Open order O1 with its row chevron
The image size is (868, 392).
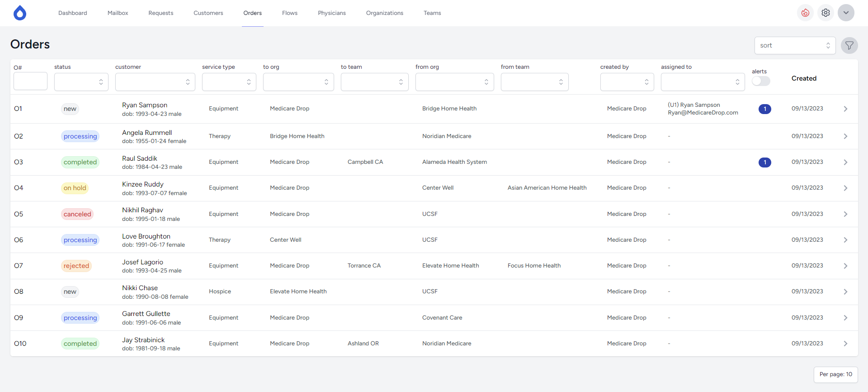(x=845, y=109)
